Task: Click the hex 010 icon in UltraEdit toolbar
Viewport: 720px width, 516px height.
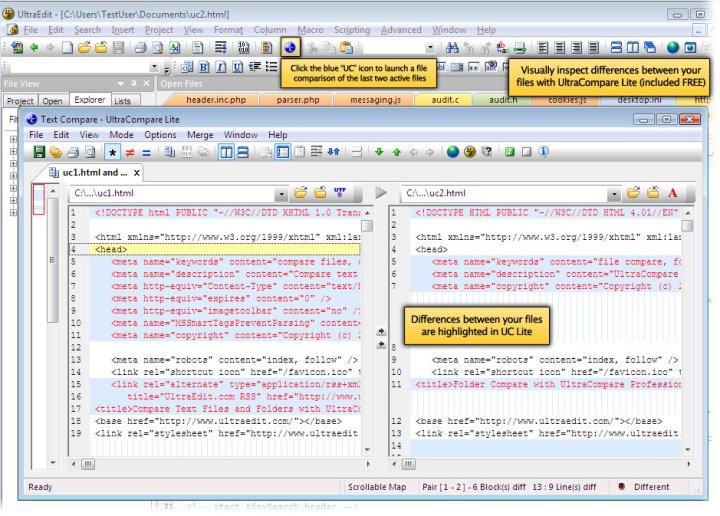Action: pyautogui.click(x=243, y=47)
